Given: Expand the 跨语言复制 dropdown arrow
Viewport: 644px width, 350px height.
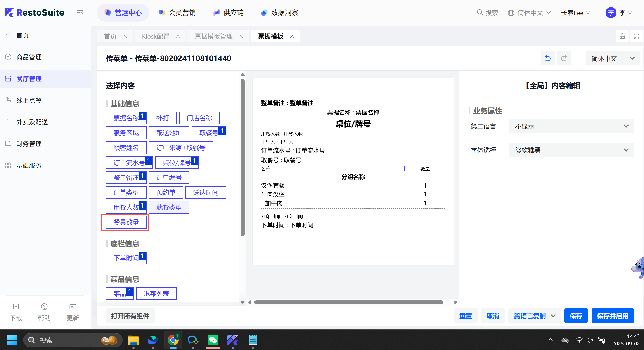Looking at the screenshot, I should coord(553,316).
